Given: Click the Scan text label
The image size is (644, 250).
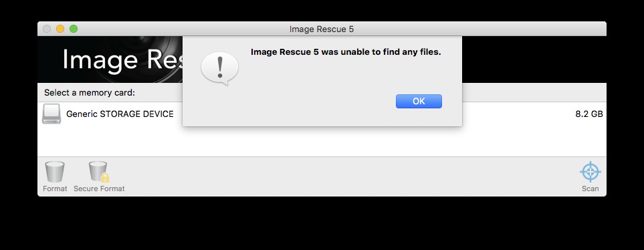Looking at the screenshot, I should point(591,189).
